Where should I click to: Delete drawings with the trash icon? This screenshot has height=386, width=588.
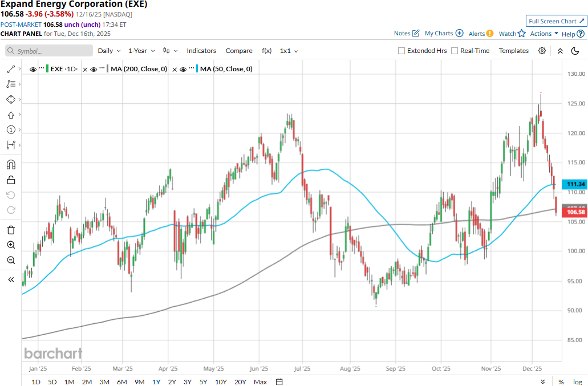[x=11, y=230]
